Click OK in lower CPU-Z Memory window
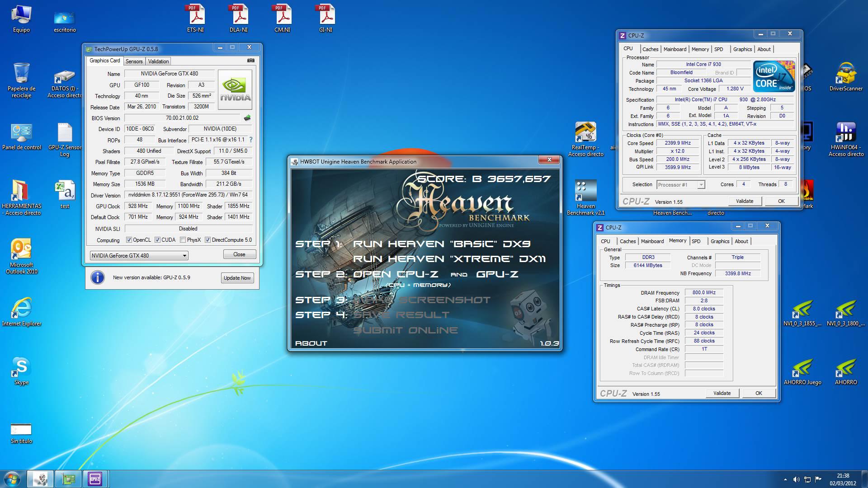This screenshot has width=868, height=488. click(x=759, y=393)
